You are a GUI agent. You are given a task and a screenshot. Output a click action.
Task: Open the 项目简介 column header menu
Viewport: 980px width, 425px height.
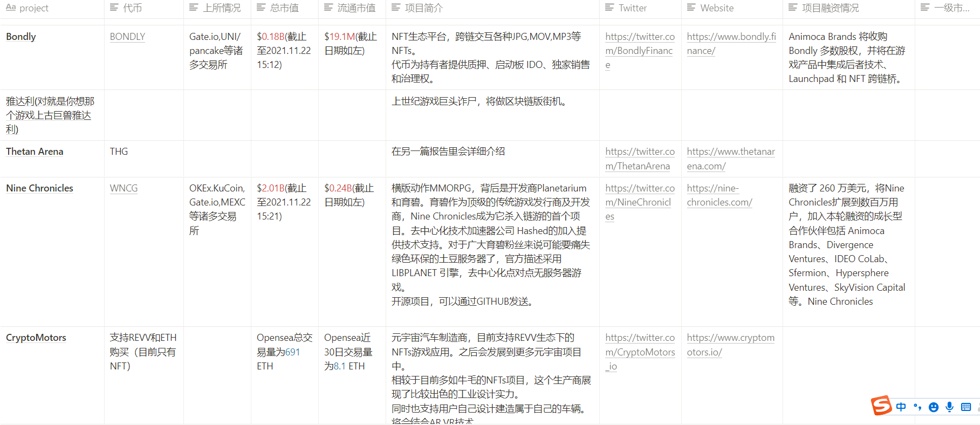click(x=492, y=8)
